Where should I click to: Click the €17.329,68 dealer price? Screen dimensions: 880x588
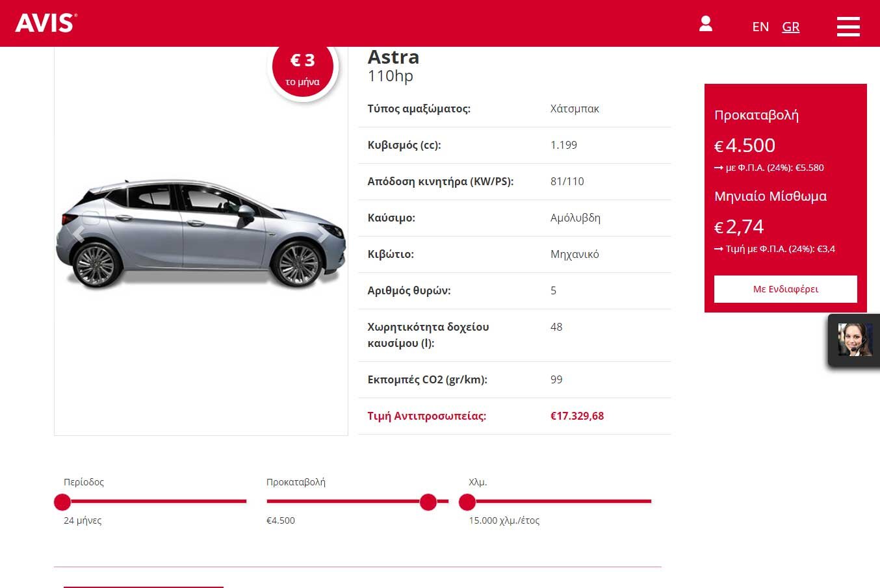pyautogui.click(x=577, y=416)
